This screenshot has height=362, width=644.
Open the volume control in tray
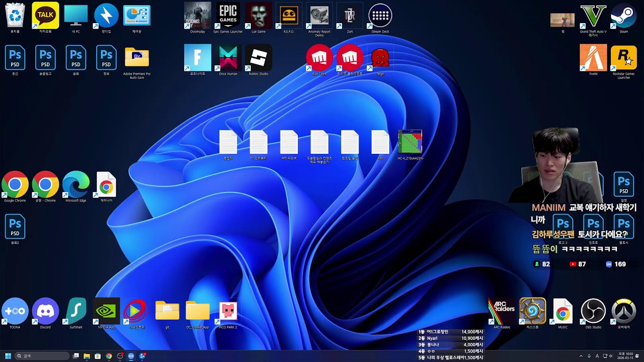(612, 356)
